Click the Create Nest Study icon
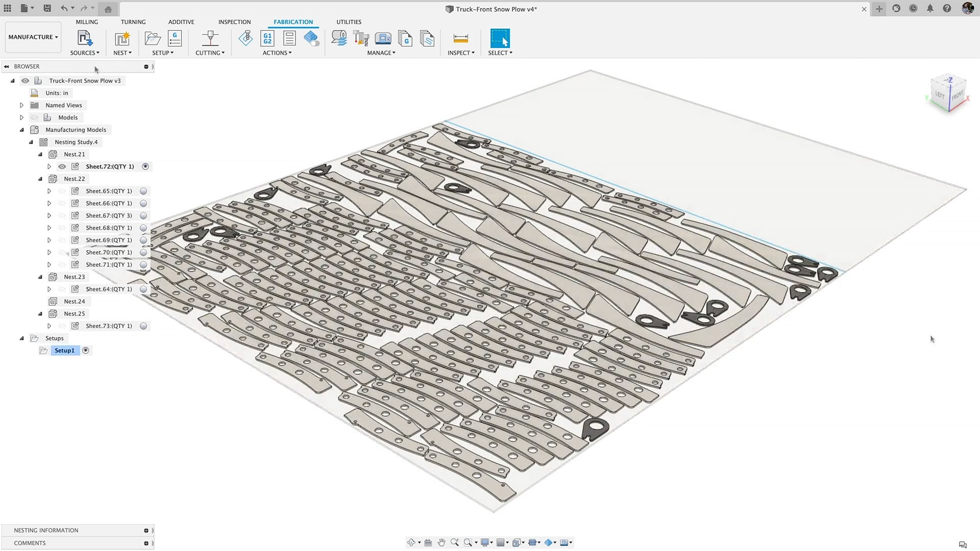Viewport: 980px width, 551px height. (122, 39)
